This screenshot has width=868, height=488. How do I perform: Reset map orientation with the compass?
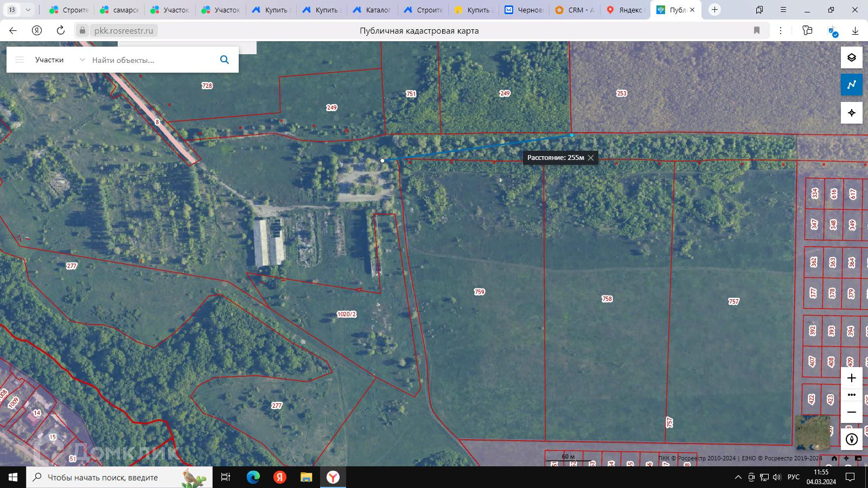pyautogui.click(x=852, y=439)
